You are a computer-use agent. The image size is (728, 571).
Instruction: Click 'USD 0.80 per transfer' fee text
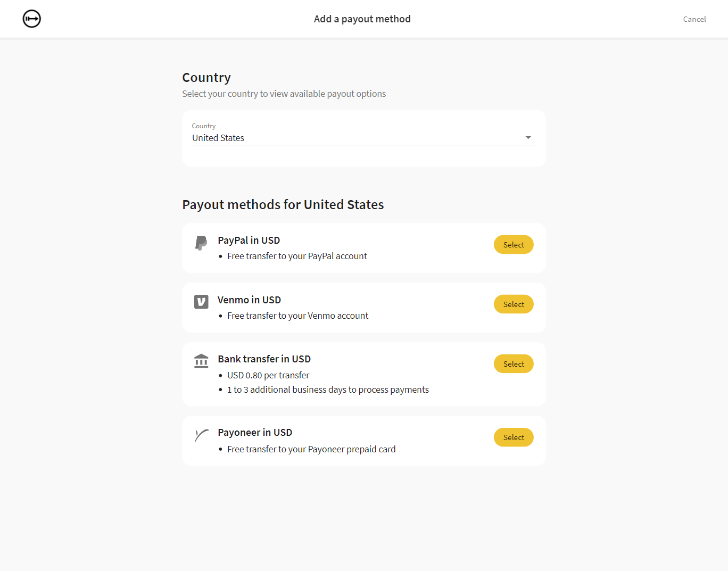[x=268, y=375]
